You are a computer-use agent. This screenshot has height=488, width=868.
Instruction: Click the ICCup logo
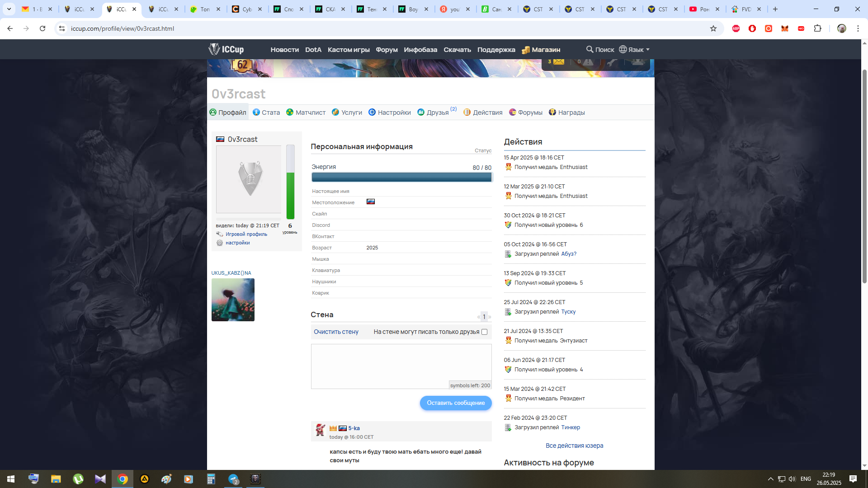226,49
